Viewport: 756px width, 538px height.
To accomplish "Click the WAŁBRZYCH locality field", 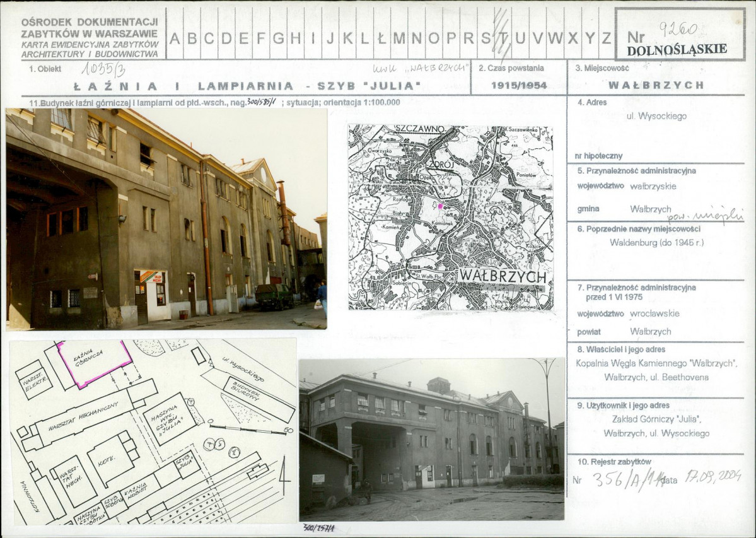I will [656, 85].
